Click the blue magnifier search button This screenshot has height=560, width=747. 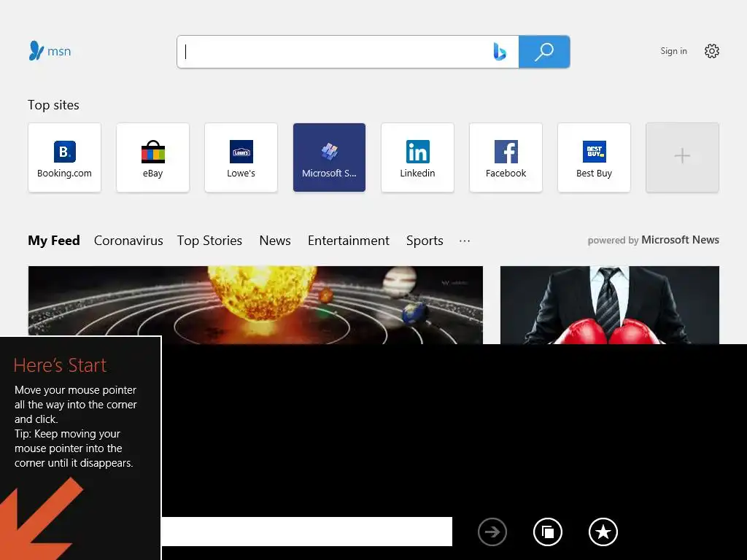pyautogui.click(x=544, y=52)
